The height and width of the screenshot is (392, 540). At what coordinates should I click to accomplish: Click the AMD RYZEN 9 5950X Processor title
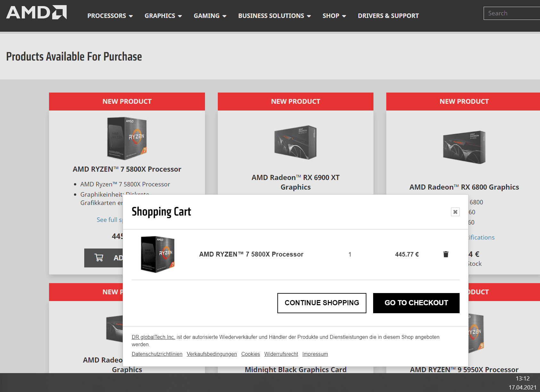tap(464, 370)
